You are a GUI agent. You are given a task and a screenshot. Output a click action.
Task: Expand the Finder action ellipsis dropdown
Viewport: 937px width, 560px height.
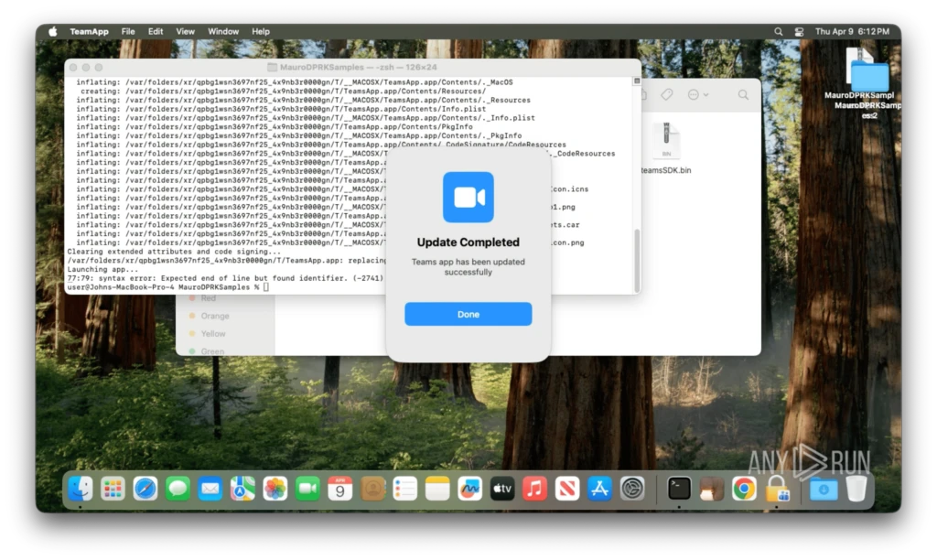pyautogui.click(x=697, y=94)
